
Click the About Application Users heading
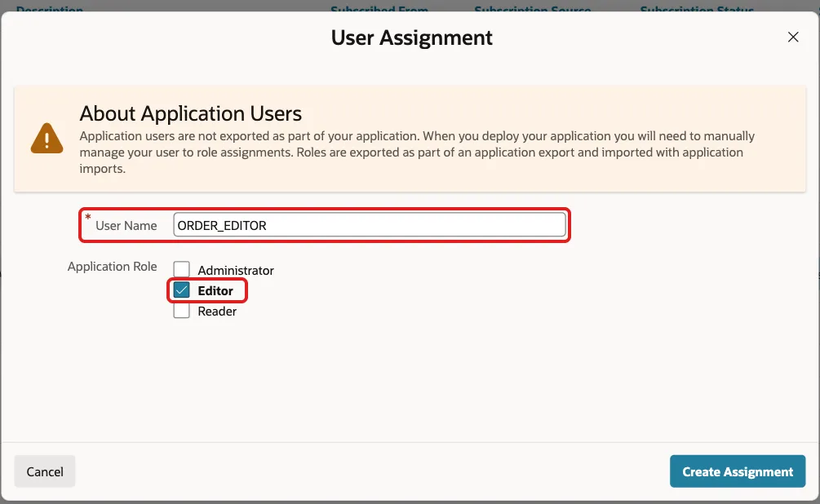click(190, 113)
